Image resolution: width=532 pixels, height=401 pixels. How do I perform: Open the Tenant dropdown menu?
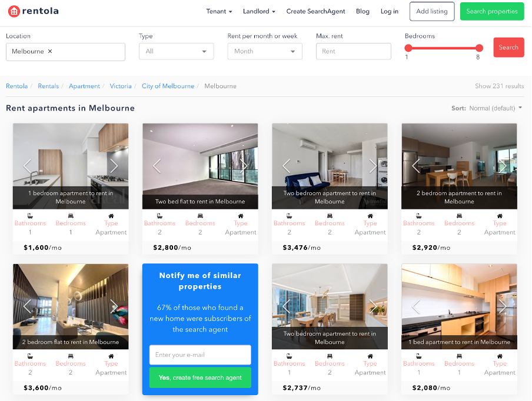[219, 11]
